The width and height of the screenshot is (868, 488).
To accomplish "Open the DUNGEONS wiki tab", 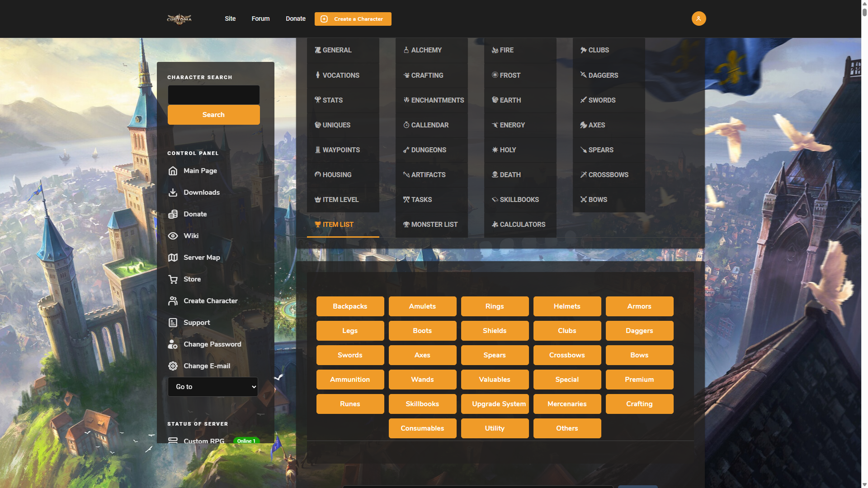I will pyautogui.click(x=432, y=150).
